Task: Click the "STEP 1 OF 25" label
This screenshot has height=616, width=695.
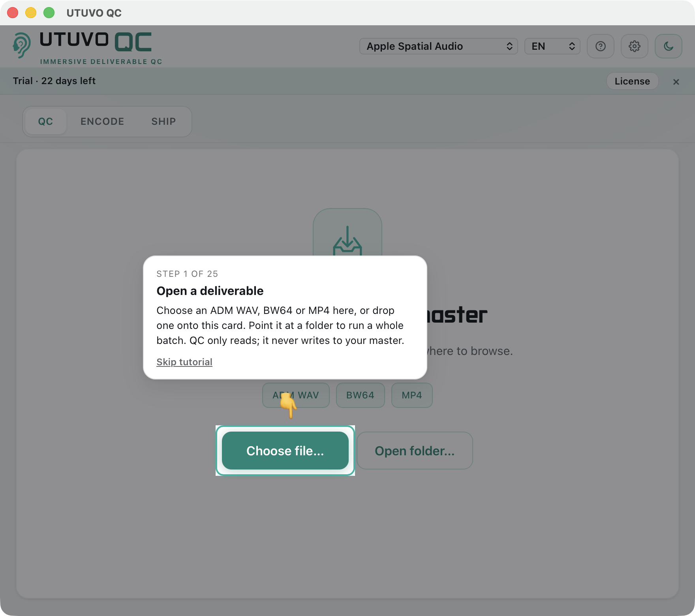Action: tap(187, 274)
